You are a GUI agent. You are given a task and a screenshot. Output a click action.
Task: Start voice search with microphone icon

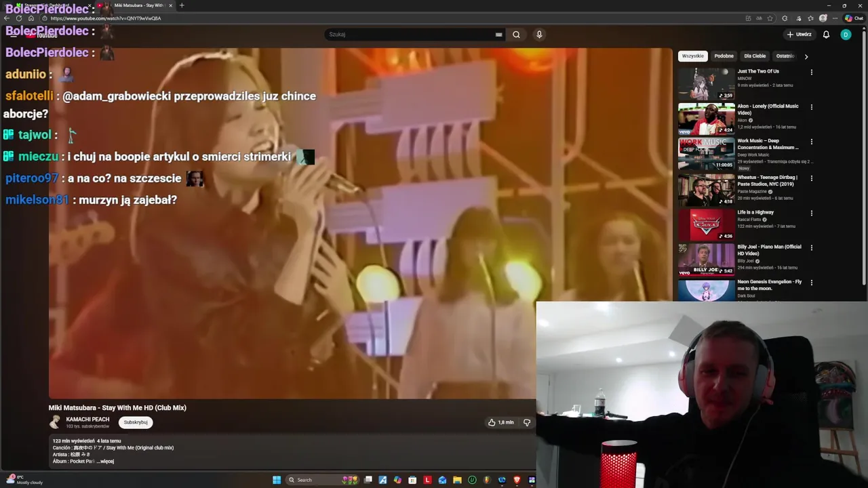coord(539,35)
